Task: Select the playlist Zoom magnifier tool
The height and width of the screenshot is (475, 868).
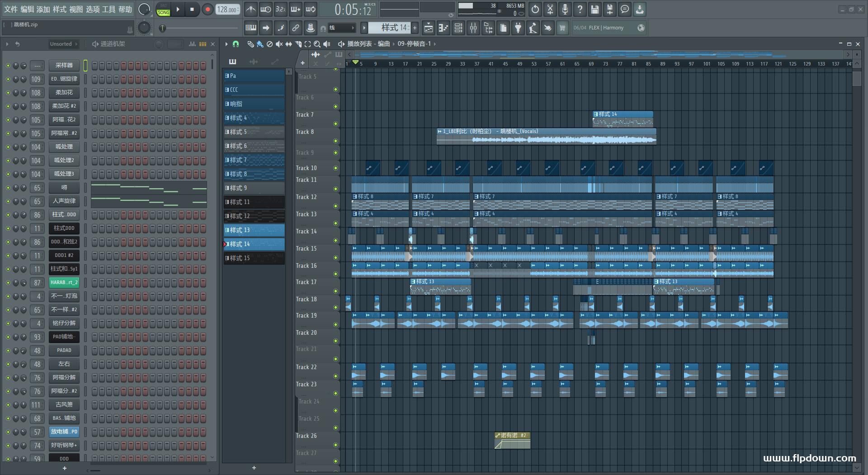Action: click(317, 44)
